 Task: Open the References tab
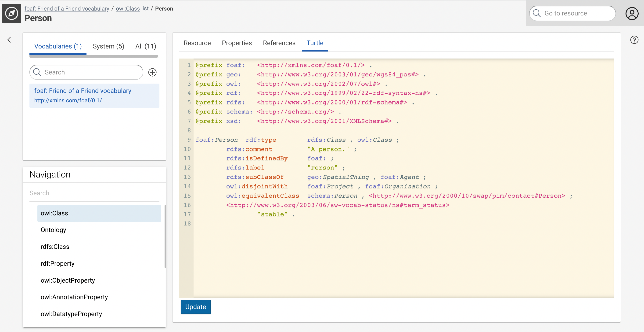click(x=279, y=43)
